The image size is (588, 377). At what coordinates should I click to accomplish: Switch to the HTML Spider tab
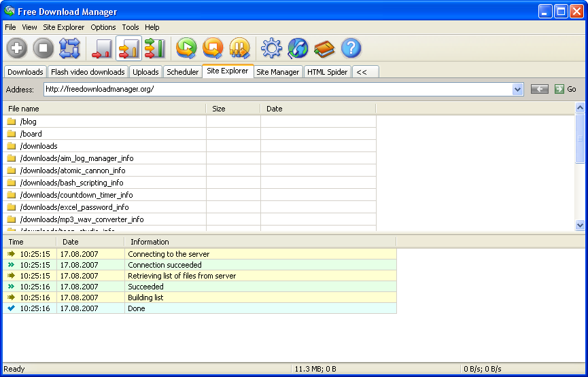click(328, 71)
